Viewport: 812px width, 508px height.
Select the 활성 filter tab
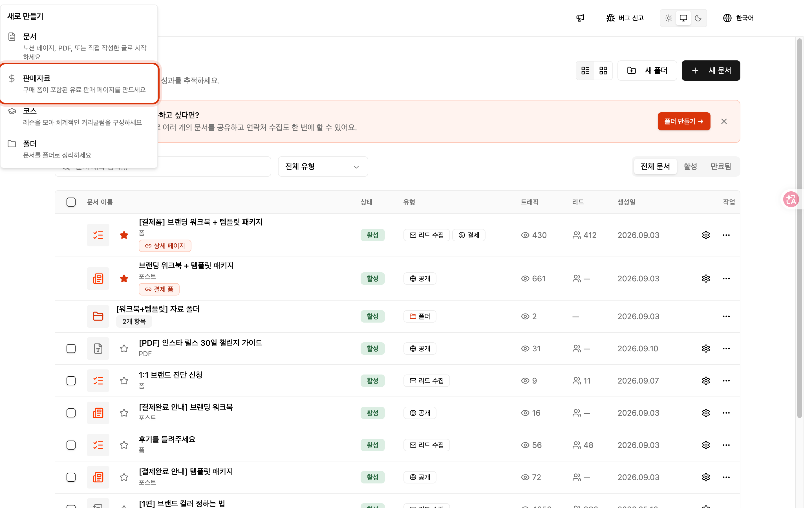point(690,166)
